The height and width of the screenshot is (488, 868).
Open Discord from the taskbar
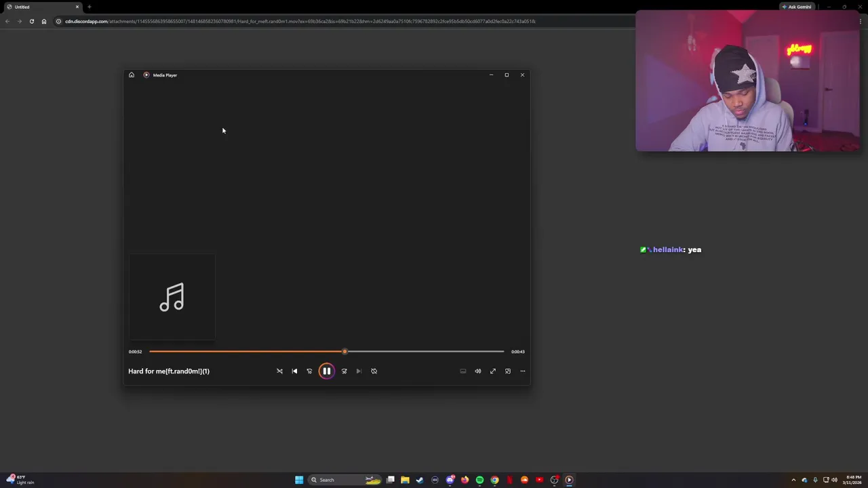point(450,480)
